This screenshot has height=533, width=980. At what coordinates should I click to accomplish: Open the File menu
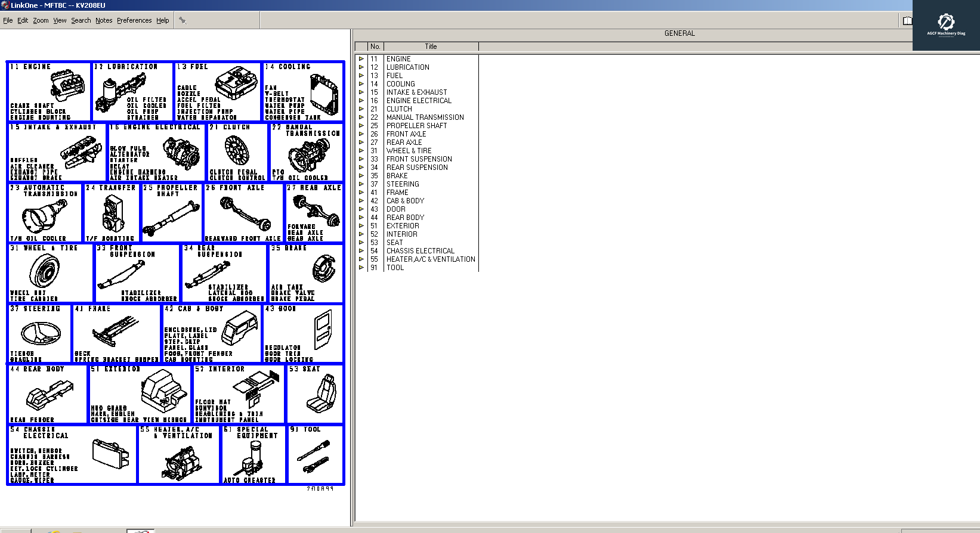[x=8, y=20]
